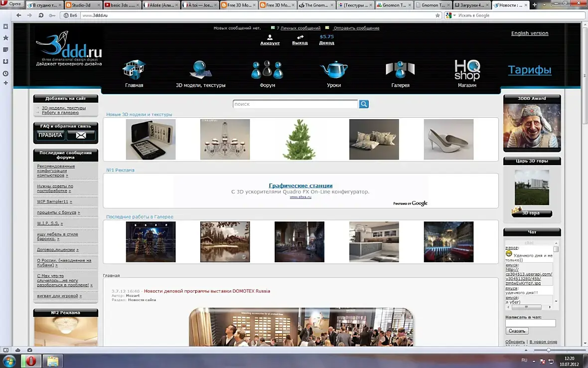Open the fir tree model thumbnail
The width and height of the screenshot is (588, 368).
[x=299, y=139]
